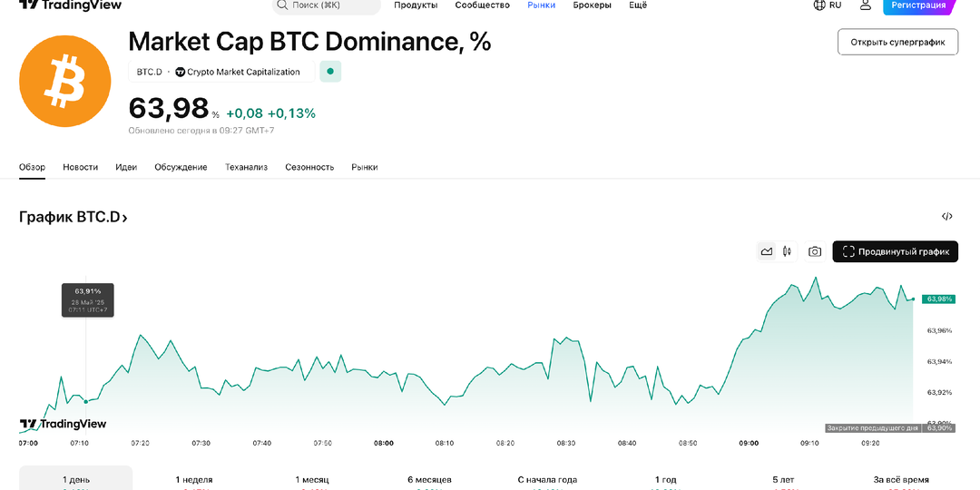Select the Теханализ tab
The height and width of the screenshot is (490, 980).
tap(246, 167)
